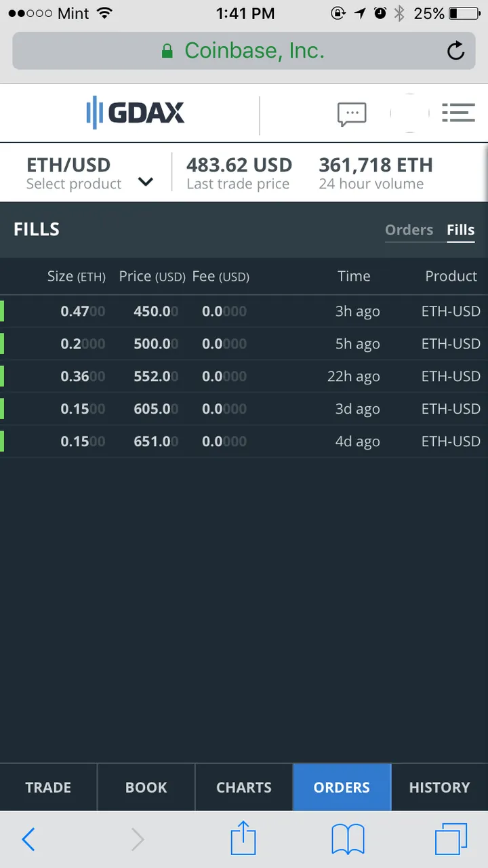This screenshot has height=868, width=488.
Task: Tap the 3h ago time cell
Action: pos(357,311)
